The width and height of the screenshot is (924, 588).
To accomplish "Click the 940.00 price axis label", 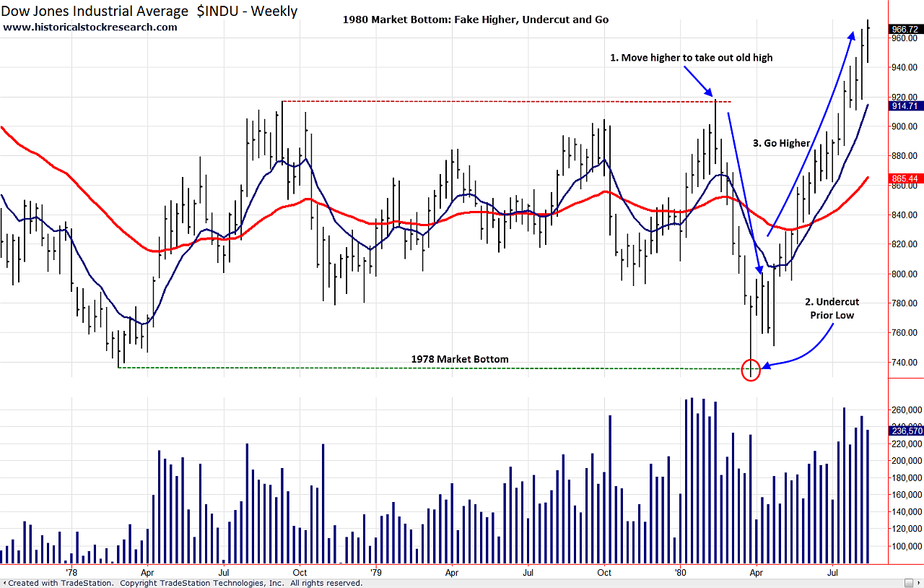I will click(x=905, y=68).
